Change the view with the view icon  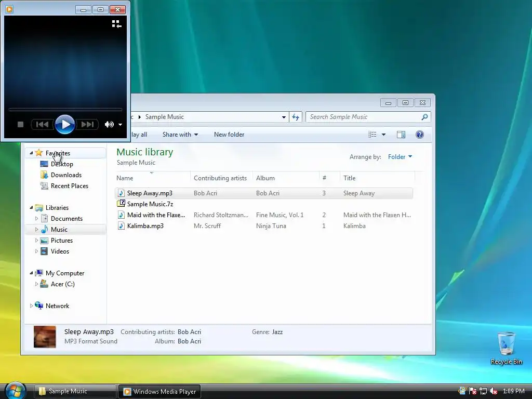pyautogui.click(x=372, y=135)
